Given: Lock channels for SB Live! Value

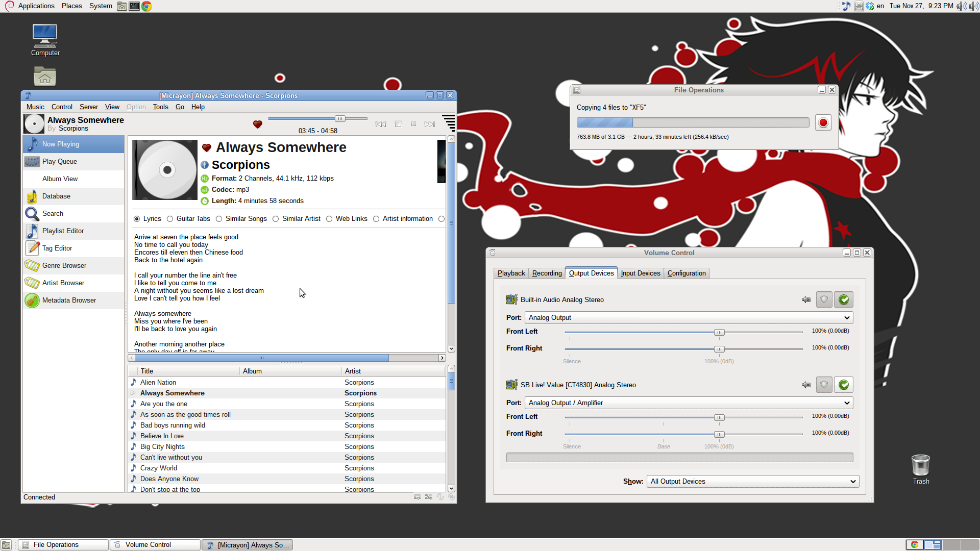Looking at the screenshot, I should (x=824, y=385).
